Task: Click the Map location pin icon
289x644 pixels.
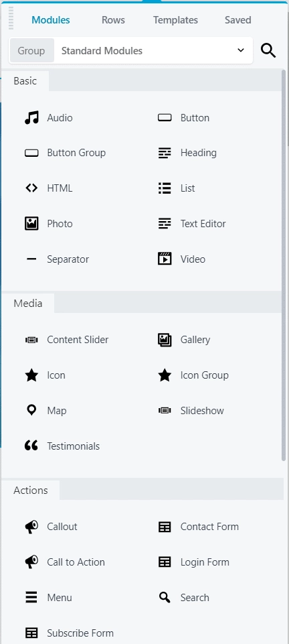Action: [31, 410]
